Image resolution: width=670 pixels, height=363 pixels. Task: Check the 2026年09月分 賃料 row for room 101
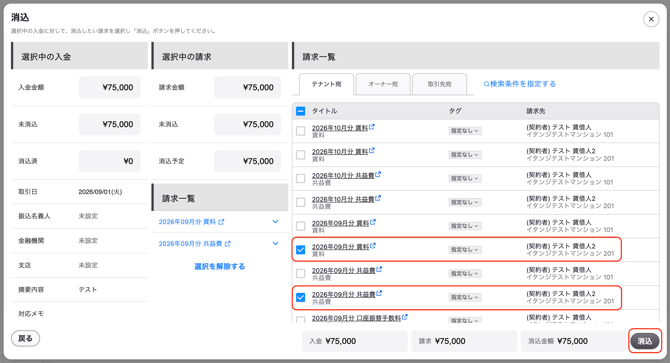click(301, 226)
